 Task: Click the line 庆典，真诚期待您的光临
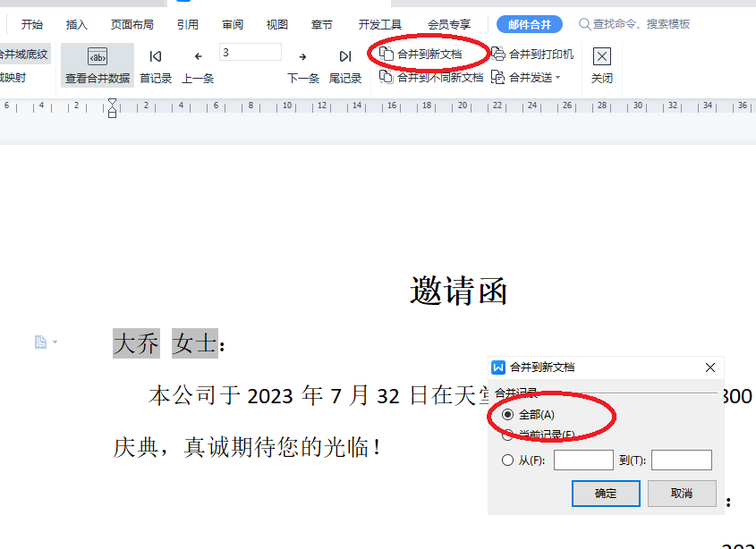coord(247,448)
